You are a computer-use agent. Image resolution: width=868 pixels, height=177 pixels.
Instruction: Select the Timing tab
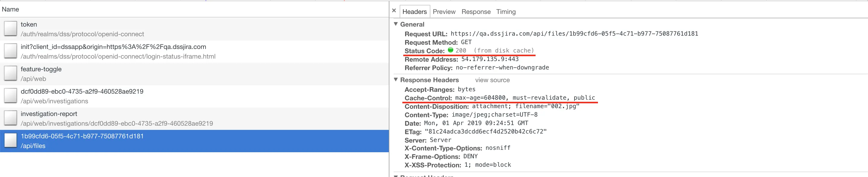pyautogui.click(x=506, y=11)
